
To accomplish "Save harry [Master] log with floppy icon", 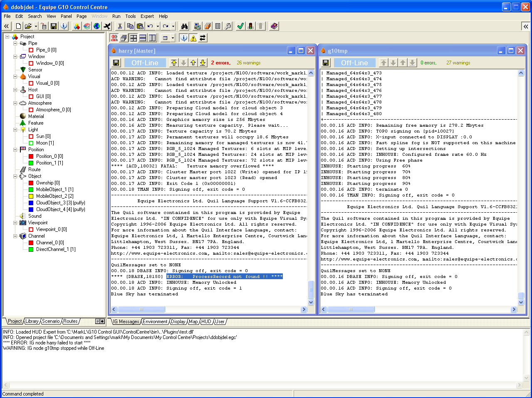I will coord(116,63).
